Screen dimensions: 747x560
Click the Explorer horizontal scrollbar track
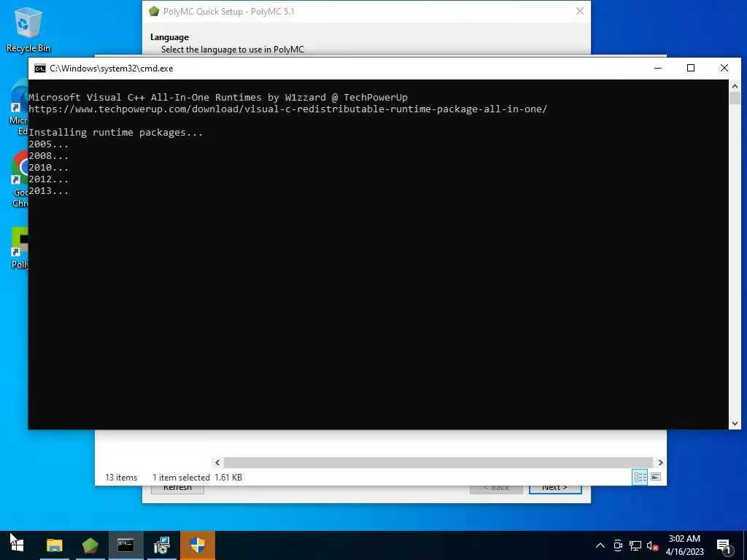[438, 462]
